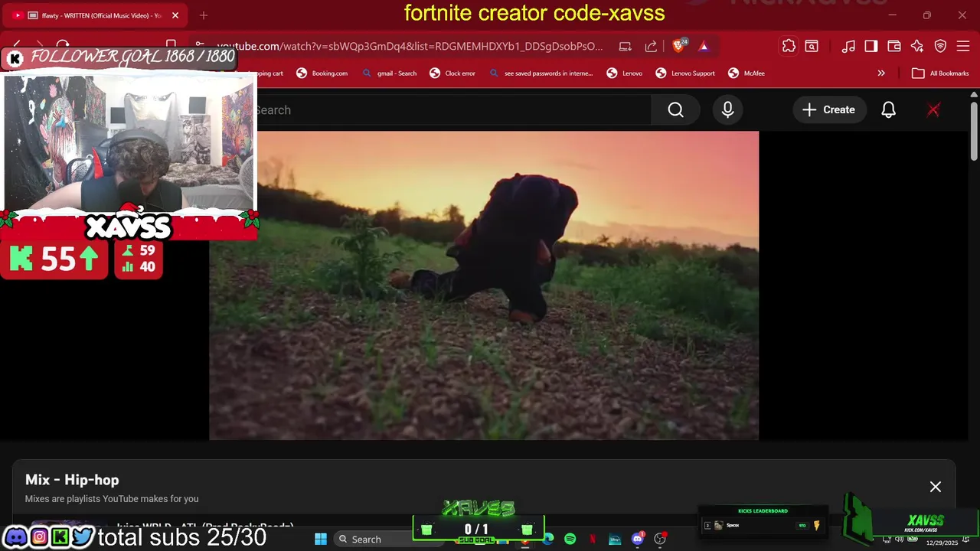Open the Brave Shields lion icon
980x551 pixels.
[678, 46]
